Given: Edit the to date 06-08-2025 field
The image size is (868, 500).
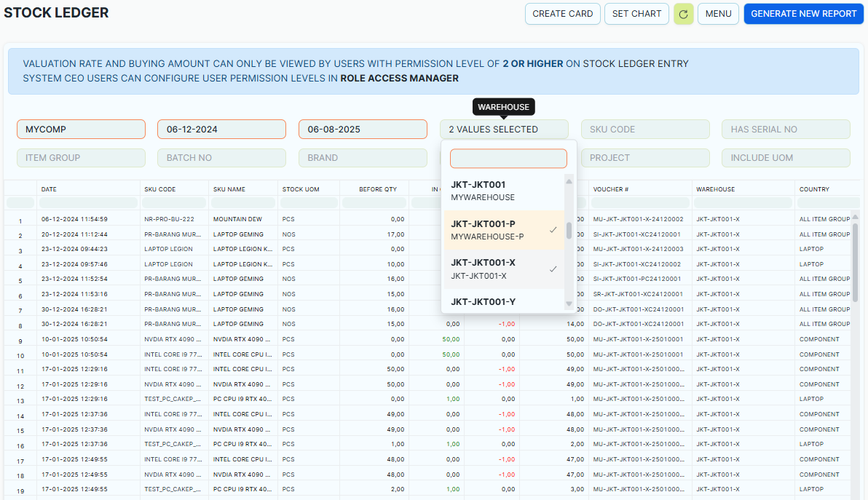Looking at the screenshot, I should [x=363, y=130].
